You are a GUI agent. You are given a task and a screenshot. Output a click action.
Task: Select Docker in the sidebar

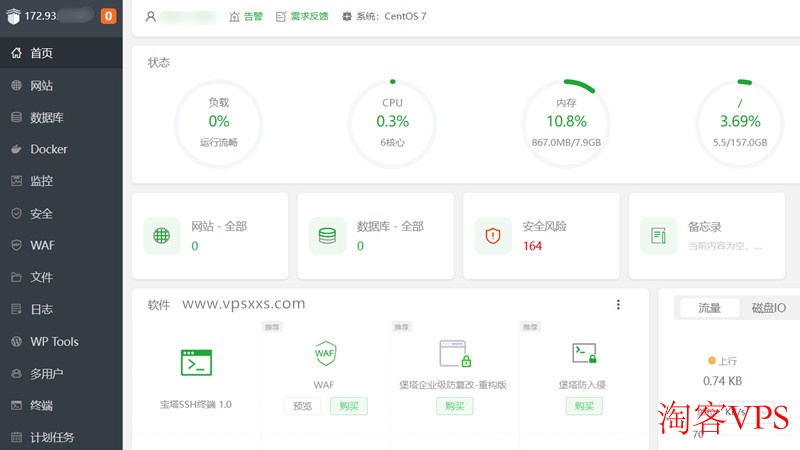point(61,149)
